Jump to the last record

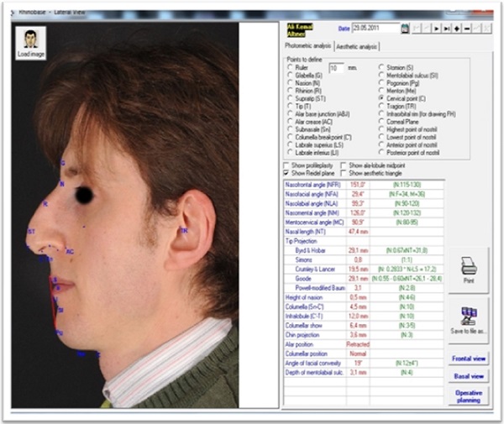(445, 29)
